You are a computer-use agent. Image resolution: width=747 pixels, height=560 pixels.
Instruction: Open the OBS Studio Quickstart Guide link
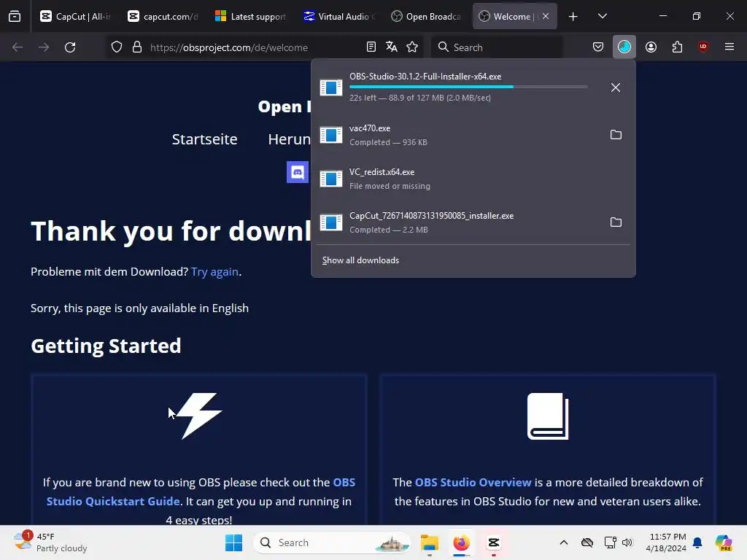[x=201, y=492]
